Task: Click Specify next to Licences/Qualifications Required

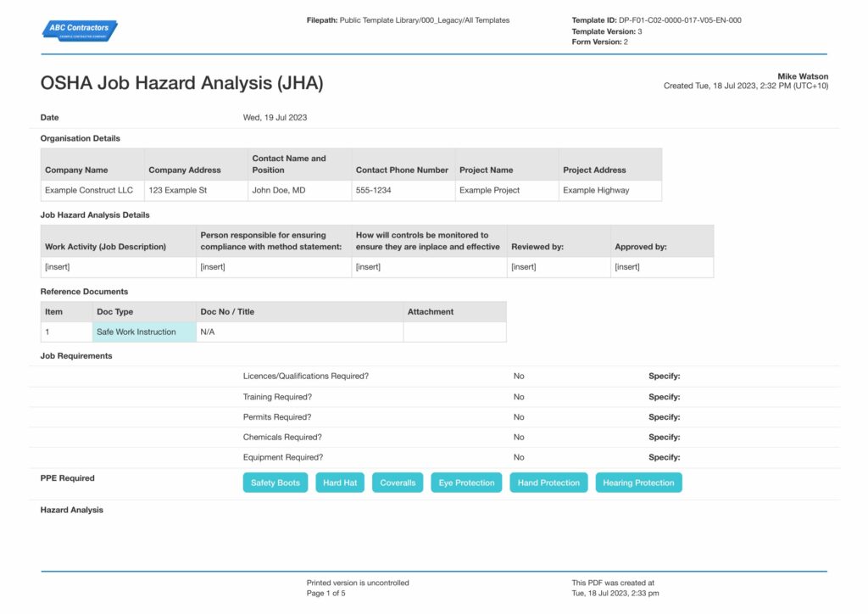Action: pos(665,376)
